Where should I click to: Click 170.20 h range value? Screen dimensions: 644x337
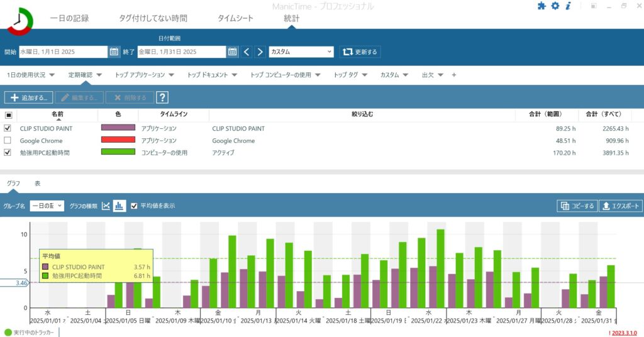click(564, 153)
